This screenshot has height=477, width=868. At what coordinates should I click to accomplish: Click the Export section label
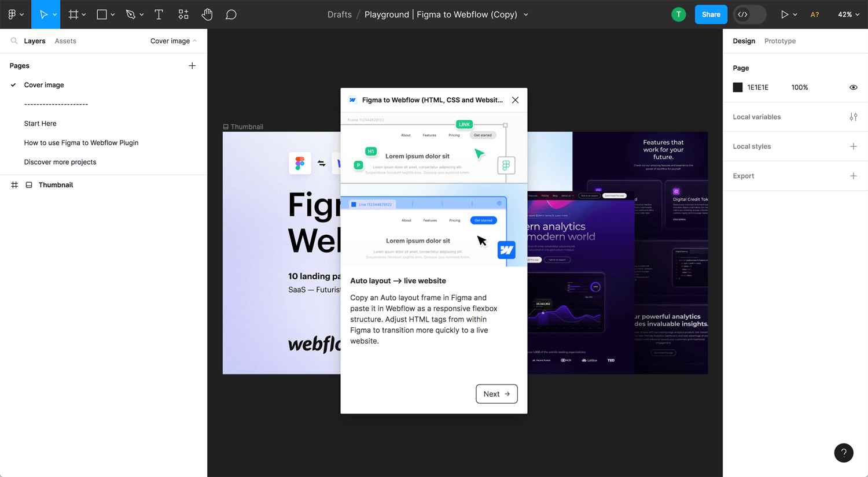(744, 176)
